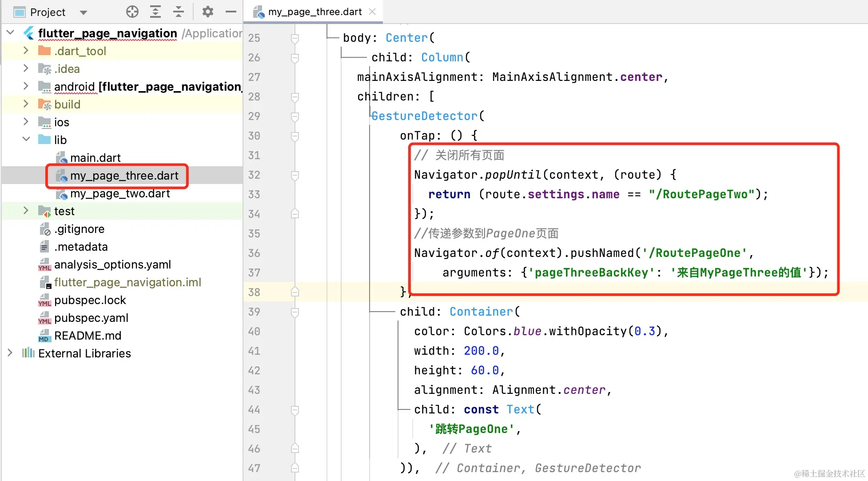Toggle code fold marker at line 32
Image resolution: width=868 pixels, height=481 pixels.
coord(295,175)
